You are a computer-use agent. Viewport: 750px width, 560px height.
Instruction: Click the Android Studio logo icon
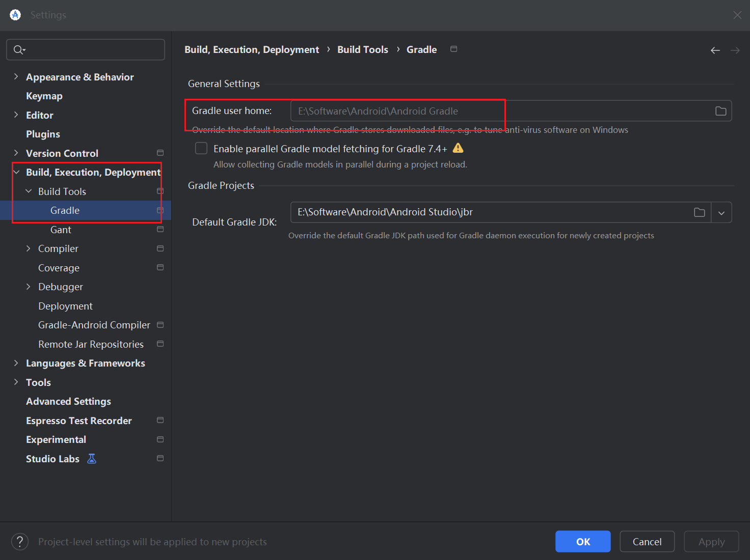coord(15,15)
